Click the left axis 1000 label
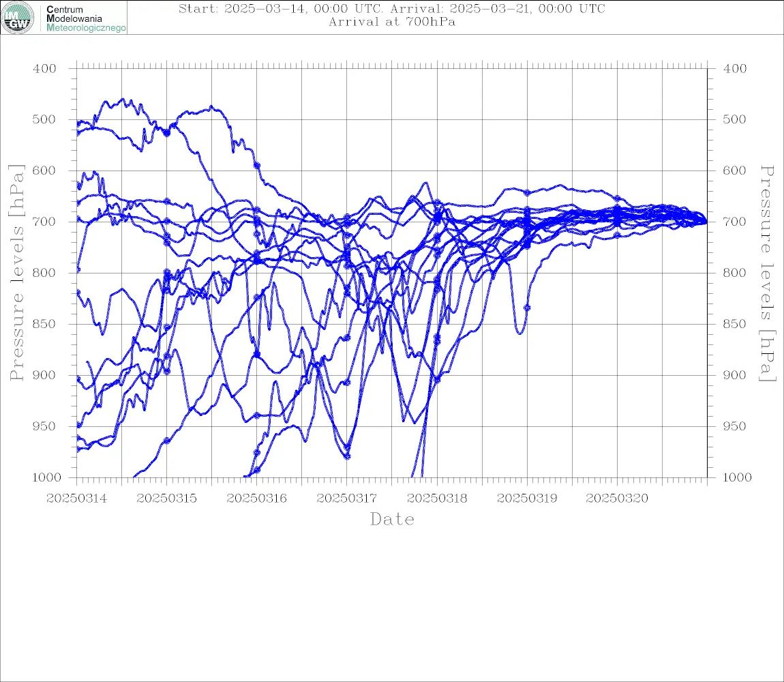 click(x=46, y=477)
